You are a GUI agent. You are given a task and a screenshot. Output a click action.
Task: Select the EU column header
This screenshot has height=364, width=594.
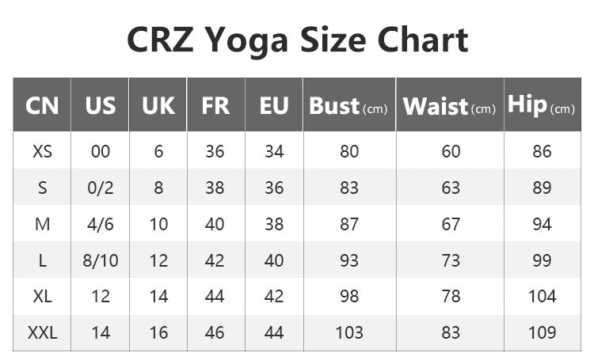coord(274,105)
